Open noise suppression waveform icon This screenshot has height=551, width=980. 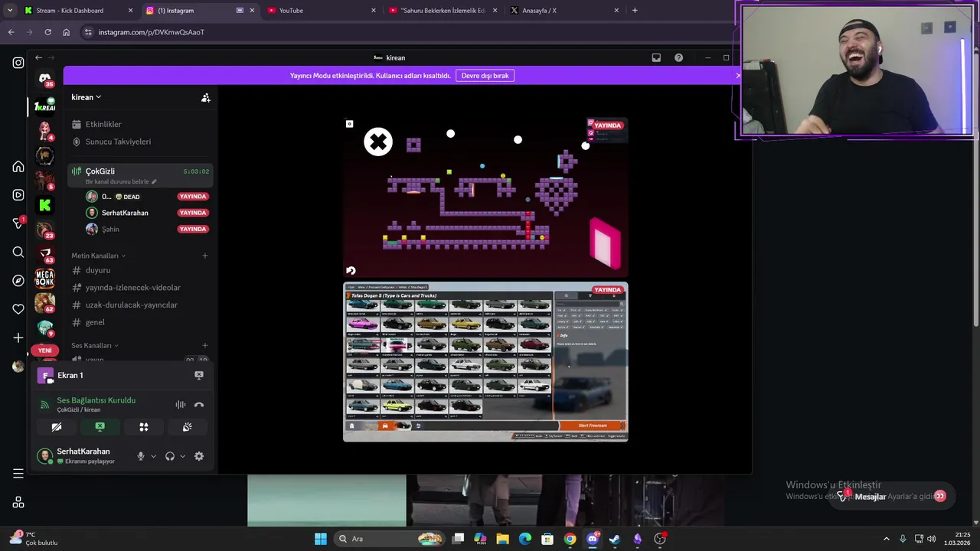[x=181, y=405]
